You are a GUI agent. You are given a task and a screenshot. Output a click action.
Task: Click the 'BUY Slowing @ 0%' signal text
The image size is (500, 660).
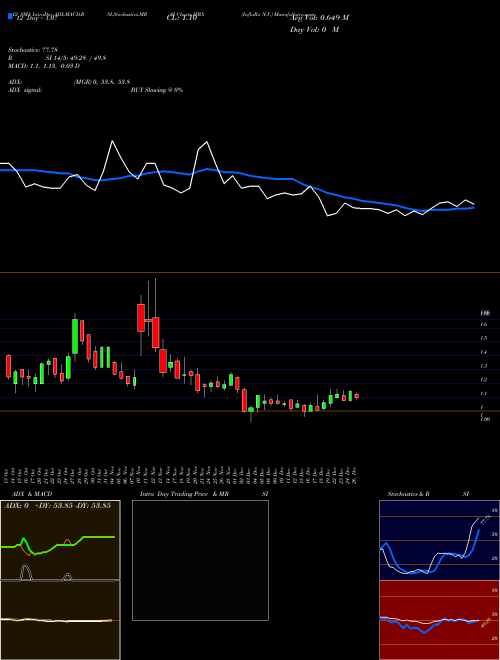[x=157, y=90]
